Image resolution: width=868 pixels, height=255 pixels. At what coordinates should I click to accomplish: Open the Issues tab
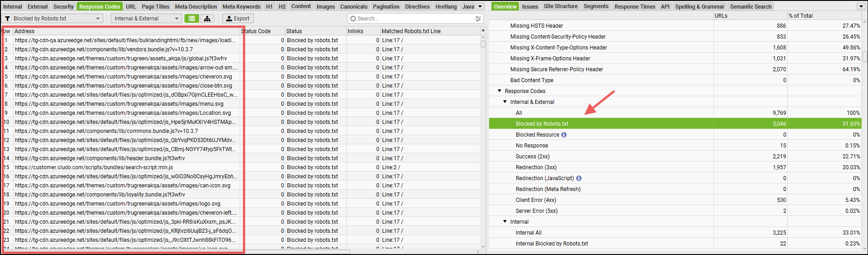530,6
